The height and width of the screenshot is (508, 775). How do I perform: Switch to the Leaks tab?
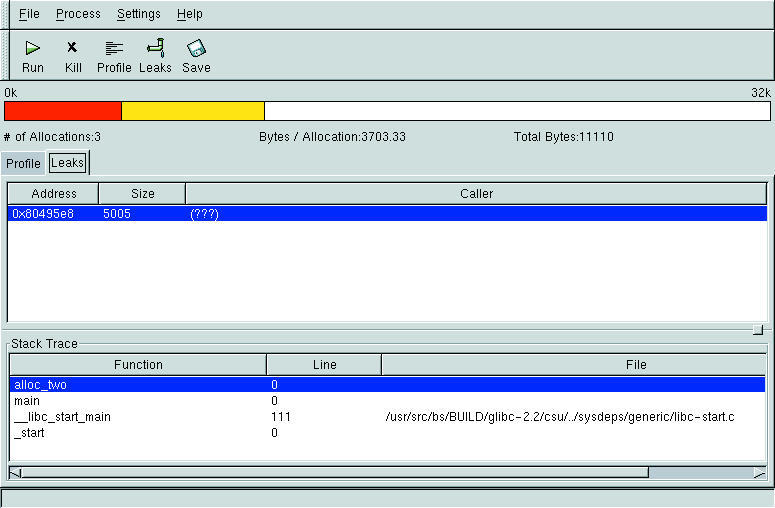(68, 162)
